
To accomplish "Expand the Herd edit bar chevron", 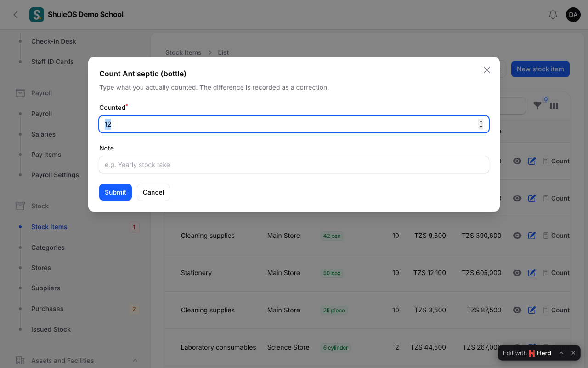I will [x=561, y=353].
